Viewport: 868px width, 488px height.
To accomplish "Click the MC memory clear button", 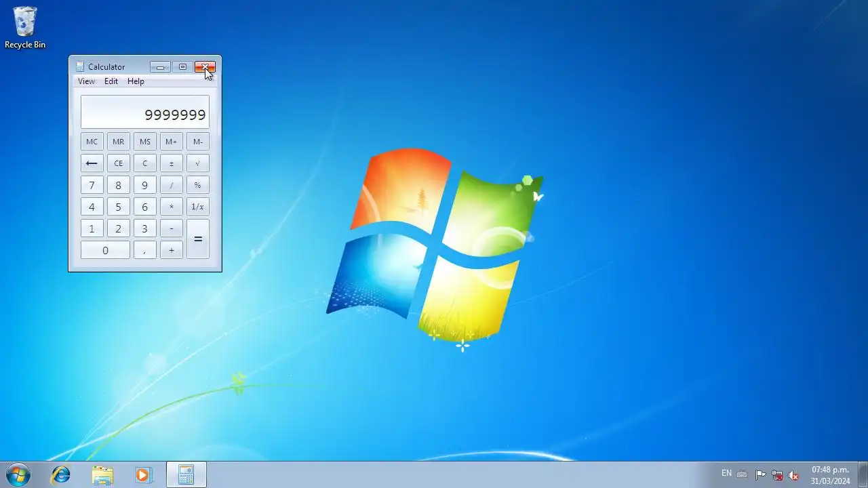I will [92, 142].
